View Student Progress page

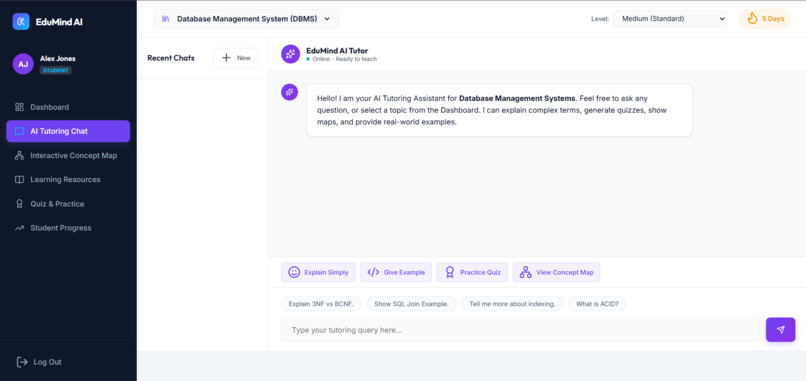(x=68, y=228)
